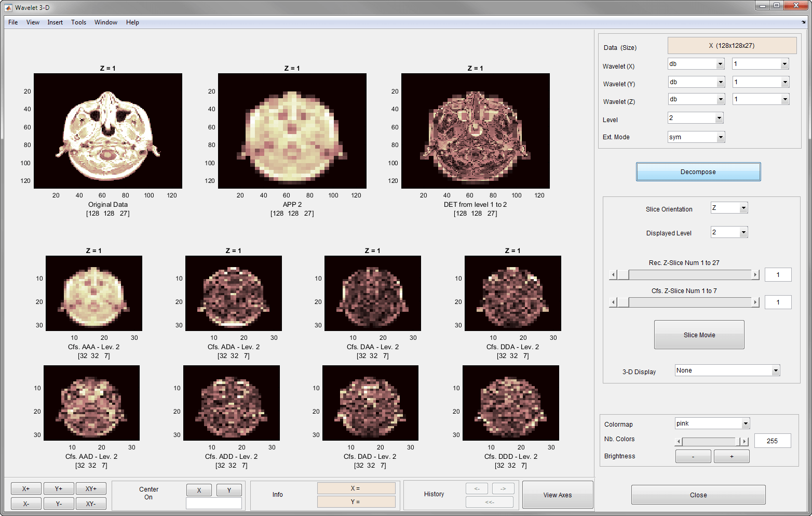Start the Slice Movie

coord(699,335)
